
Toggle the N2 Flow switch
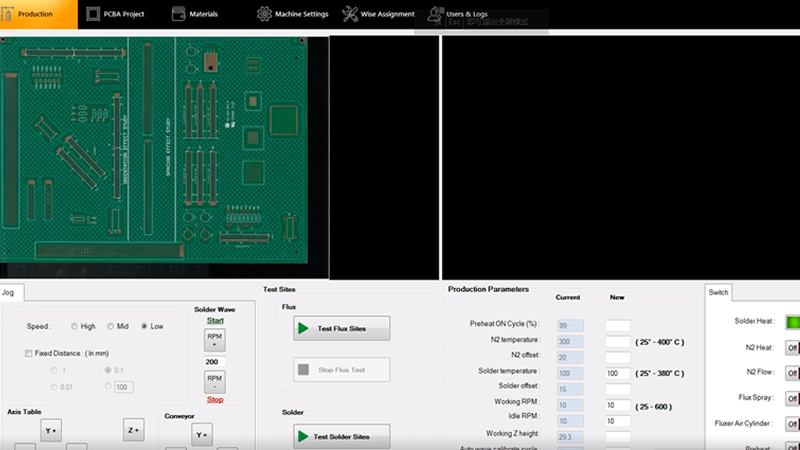pos(793,373)
